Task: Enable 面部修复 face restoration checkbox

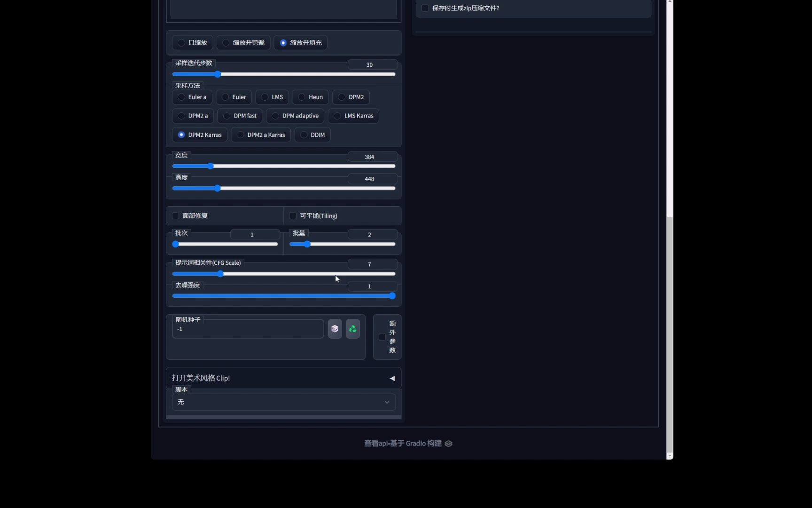Action: (x=175, y=216)
